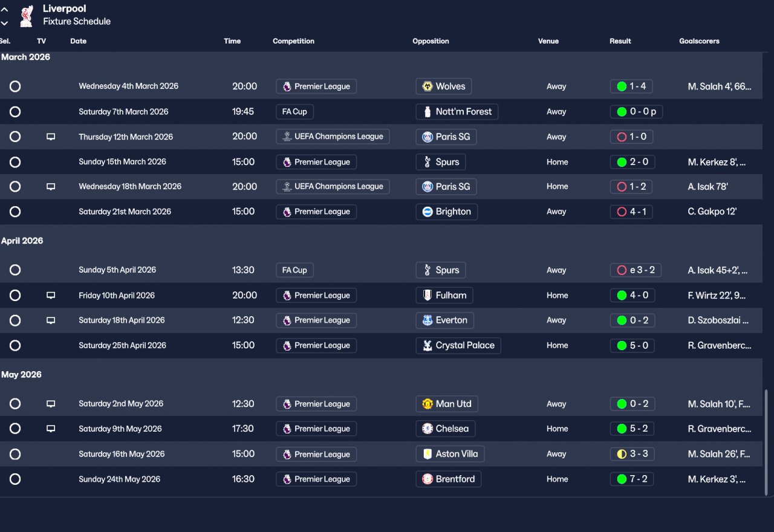Click the Brentford club badge
The height and width of the screenshot is (532, 774).
coord(428,479)
